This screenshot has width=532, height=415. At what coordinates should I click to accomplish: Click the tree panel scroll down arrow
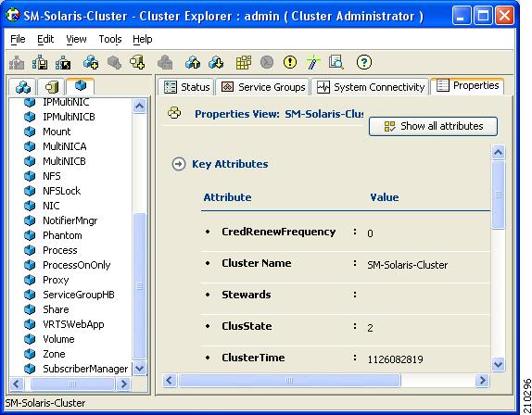coord(139,368)
